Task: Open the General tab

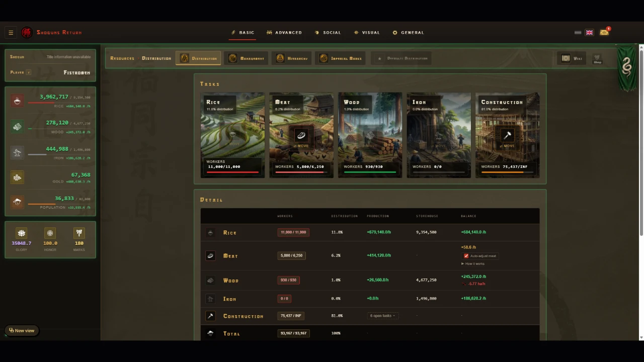Action: coord(408,33)
